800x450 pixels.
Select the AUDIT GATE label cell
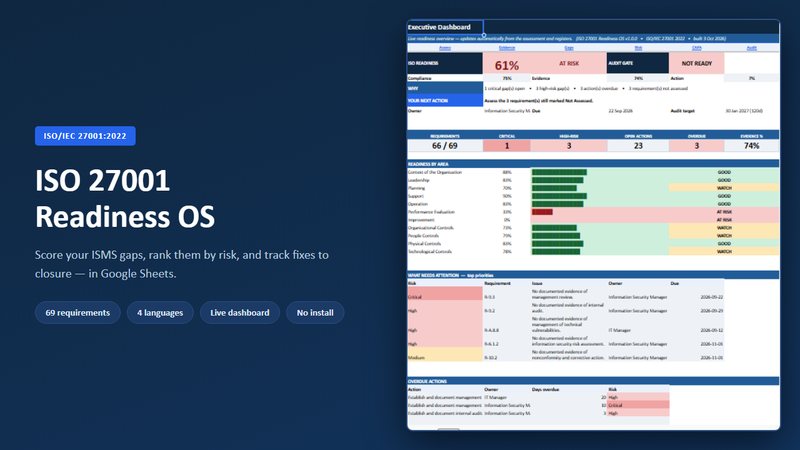638,63
